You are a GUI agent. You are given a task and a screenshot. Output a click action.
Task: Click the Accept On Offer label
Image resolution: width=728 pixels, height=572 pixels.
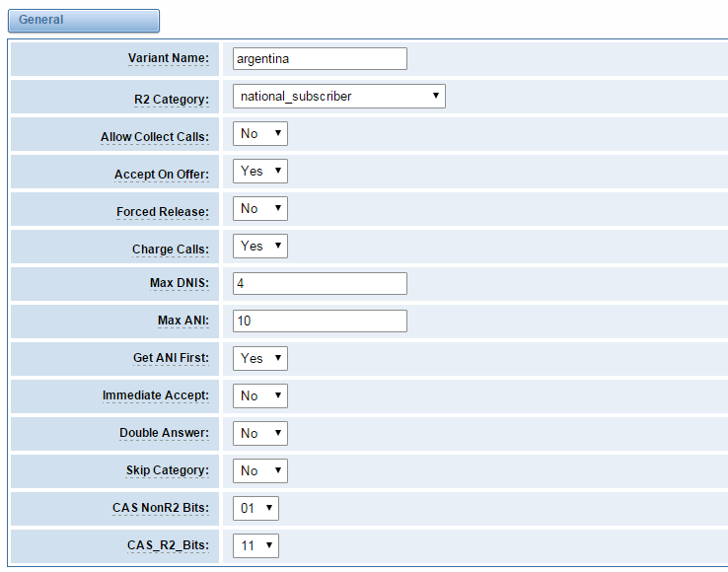coord(162,175)
